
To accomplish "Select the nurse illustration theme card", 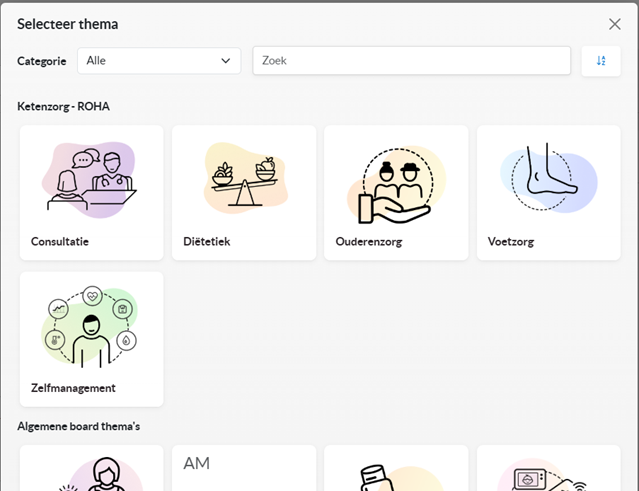I will (x=92, y=468).
